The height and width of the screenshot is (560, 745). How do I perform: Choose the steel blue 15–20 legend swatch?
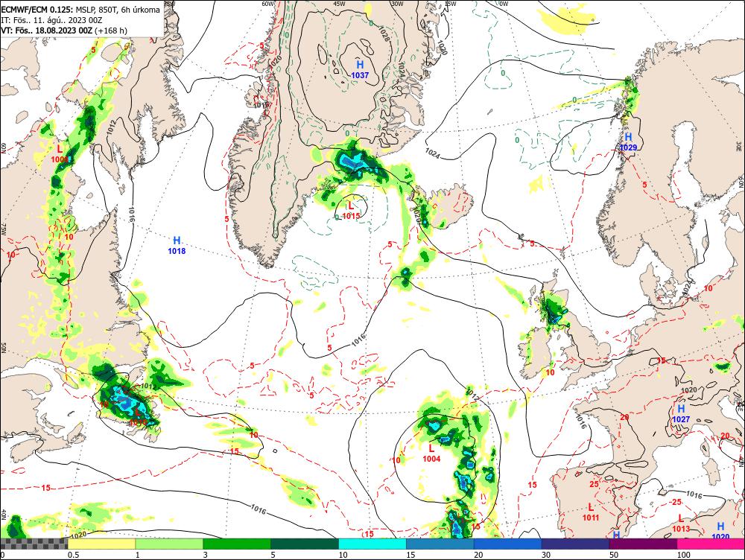[440, 544]
